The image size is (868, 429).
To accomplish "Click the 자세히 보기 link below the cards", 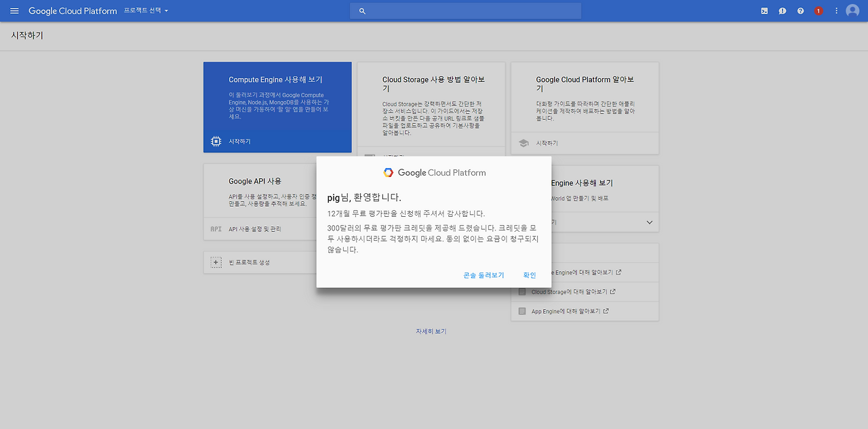I will 431,331.
